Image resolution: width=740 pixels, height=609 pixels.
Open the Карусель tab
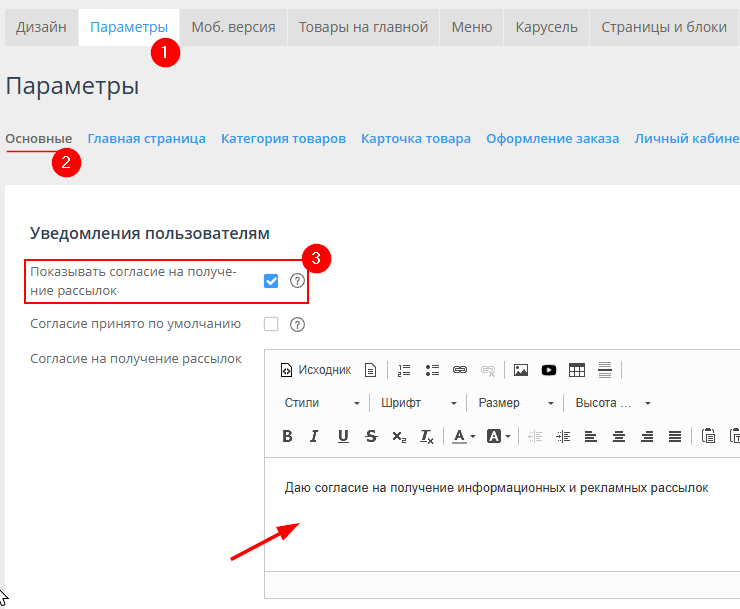coord(547,27)
